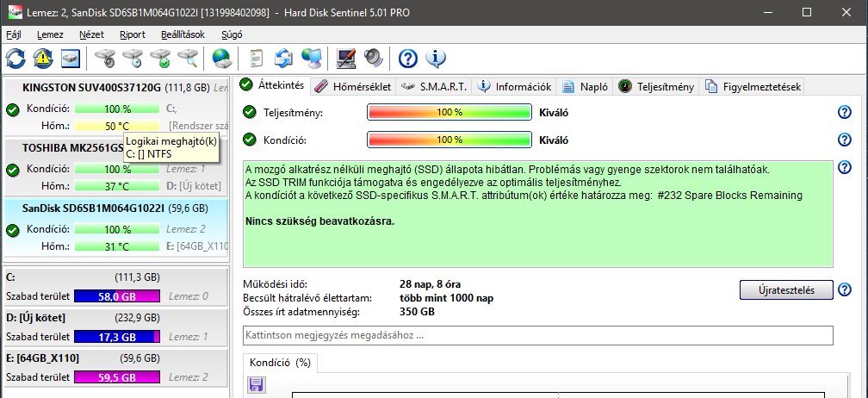The height and width of the screenshot is (398, 868).
Task: Click the SanDisk Kondíció 100 % bar
Action: (117, 229)
